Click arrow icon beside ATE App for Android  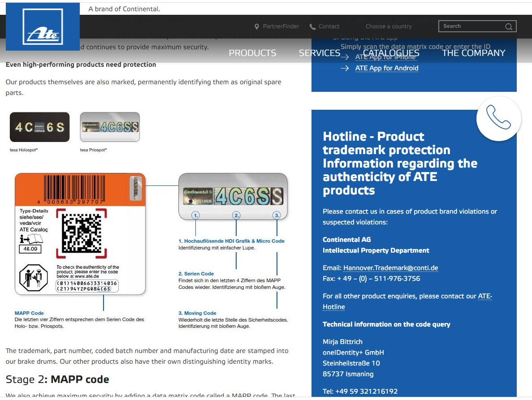345,68
